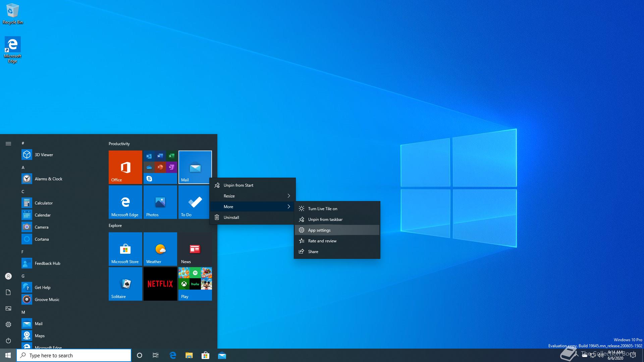Open Calendar from app list
The width and height of the screenshot is (644, 362).
[x=60, y=215]
